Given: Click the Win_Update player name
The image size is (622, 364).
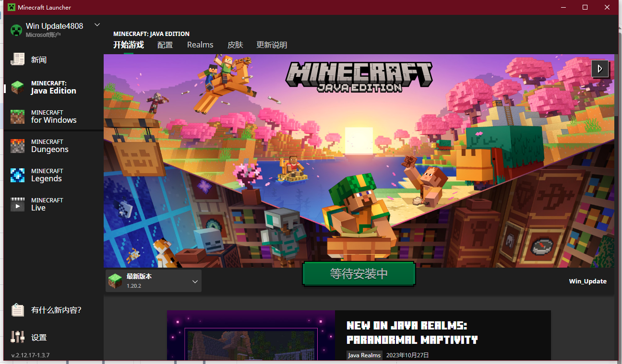Looking at the screenshot, I should pyautogui.click(x=588, y=282).
